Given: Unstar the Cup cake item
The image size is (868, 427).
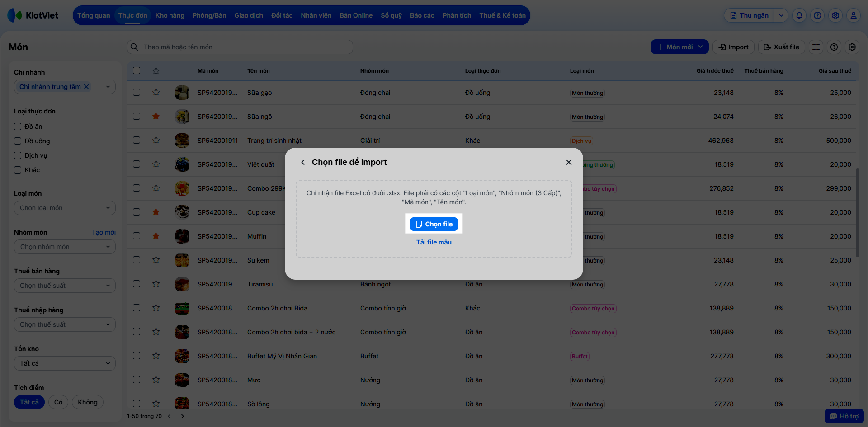Looking at the screenshot, I should pos(156,212).
